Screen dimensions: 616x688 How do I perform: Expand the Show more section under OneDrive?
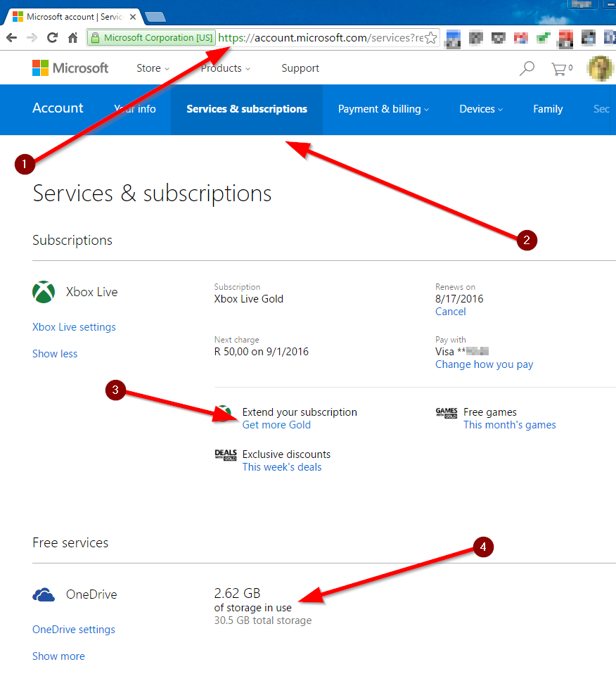[x=58, y=656]
